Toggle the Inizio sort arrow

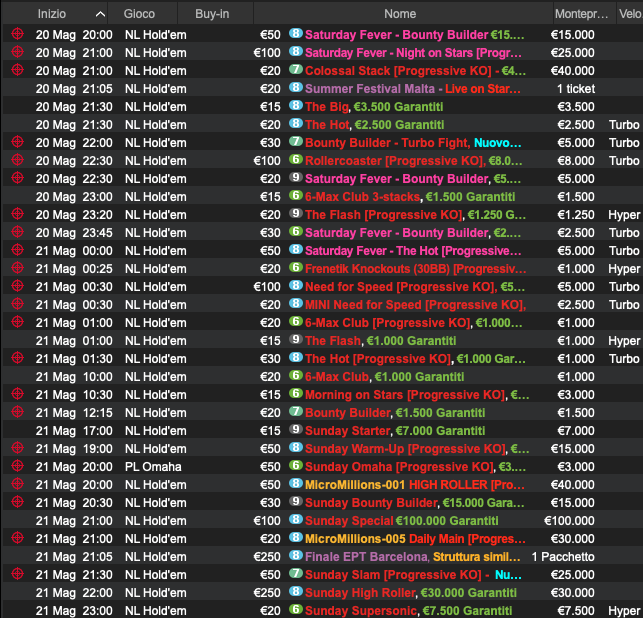point(100,14)
